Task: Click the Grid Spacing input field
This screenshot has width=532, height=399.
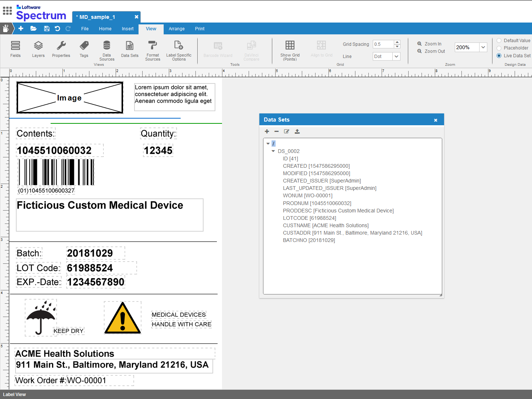Action: [x=383, y=44]
